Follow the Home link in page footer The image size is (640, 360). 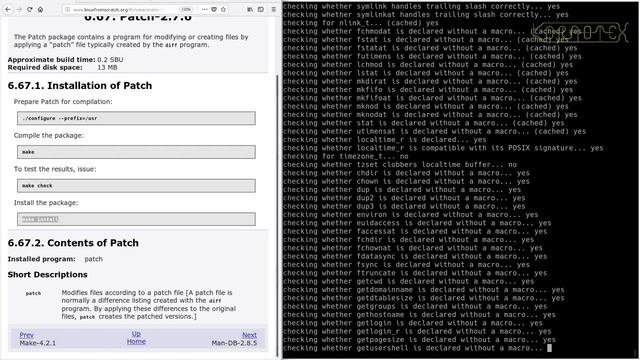[x=136, y=341]
